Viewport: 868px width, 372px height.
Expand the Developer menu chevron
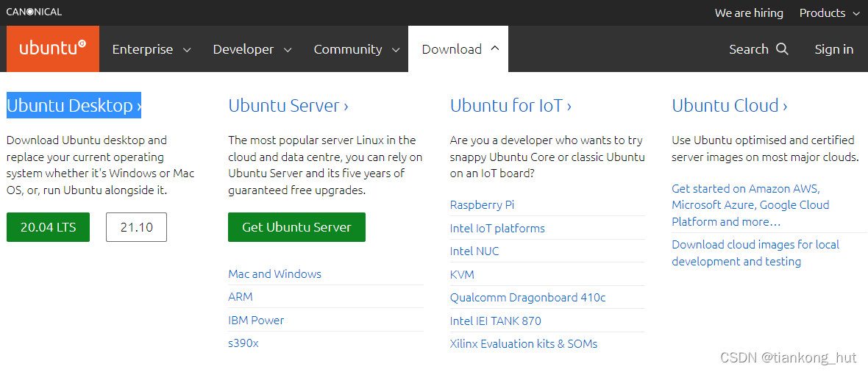coord(288,50)
